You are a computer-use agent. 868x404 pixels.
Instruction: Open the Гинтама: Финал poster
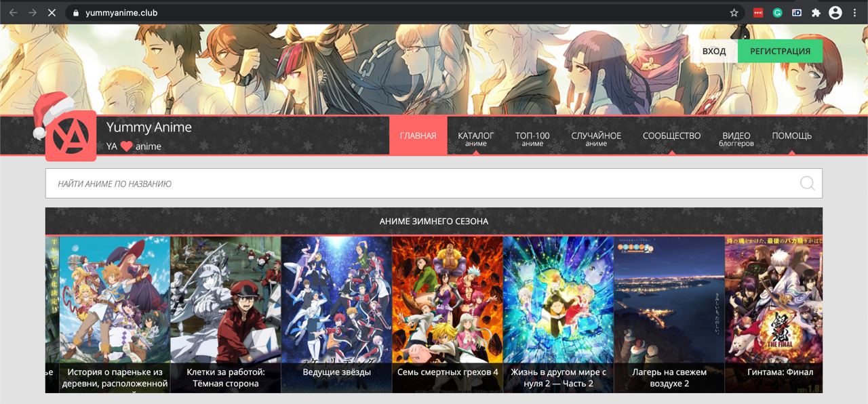tap(774, 315)
